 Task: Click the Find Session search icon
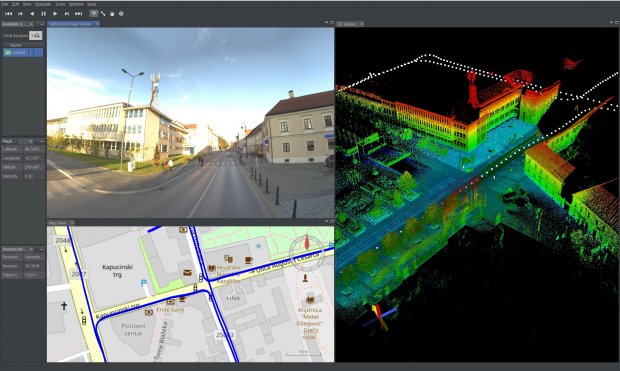pyautogui.click(x=36, y=36)
